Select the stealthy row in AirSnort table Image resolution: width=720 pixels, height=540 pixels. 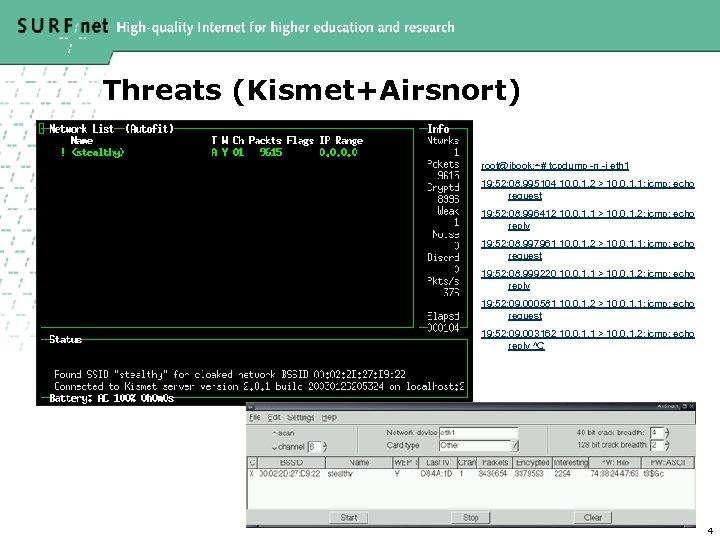click(471, 473)
